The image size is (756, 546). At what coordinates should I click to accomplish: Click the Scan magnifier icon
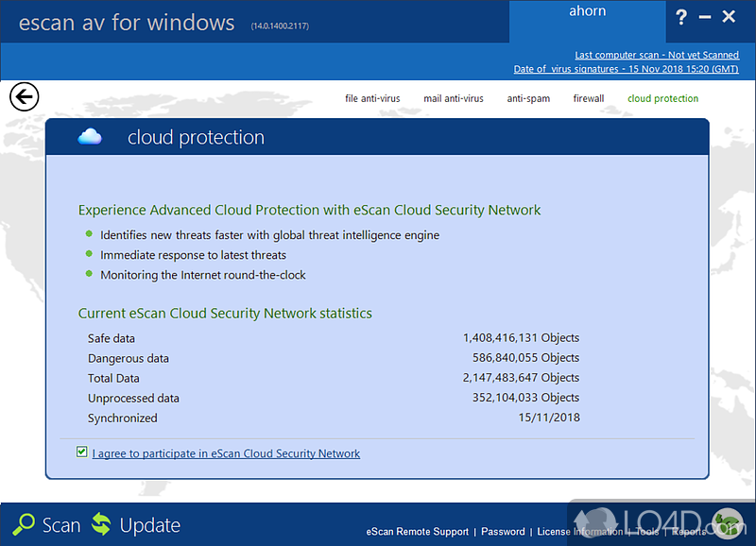coord(23,525)
